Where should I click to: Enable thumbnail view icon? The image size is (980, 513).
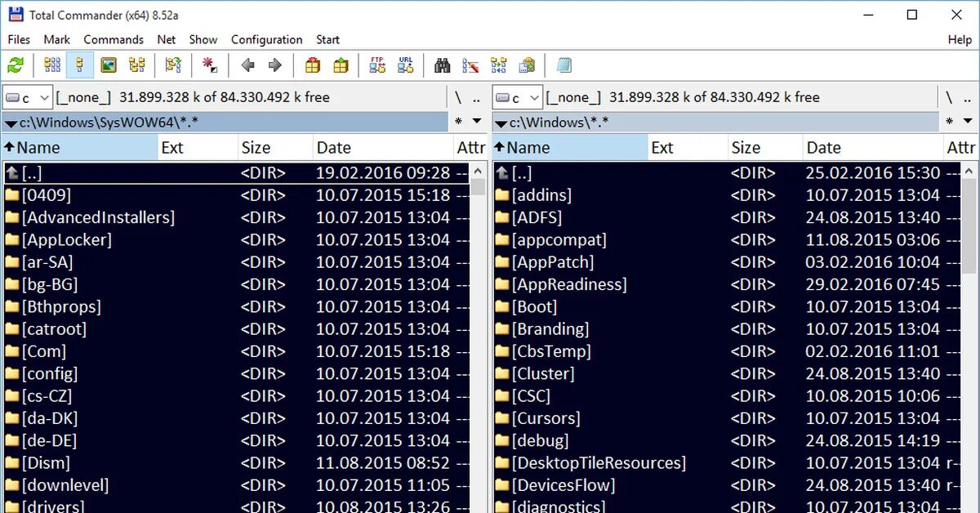click(109, 65)
